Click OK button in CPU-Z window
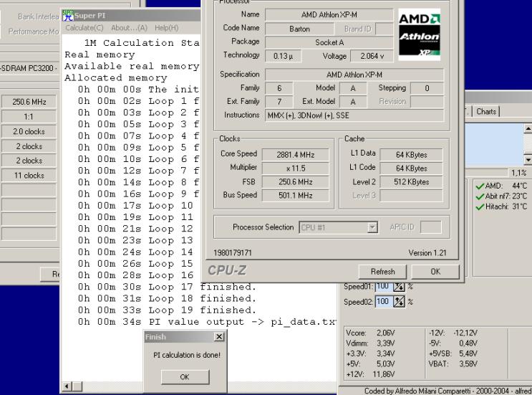532x395 pixels. click(x=435, y=272)
